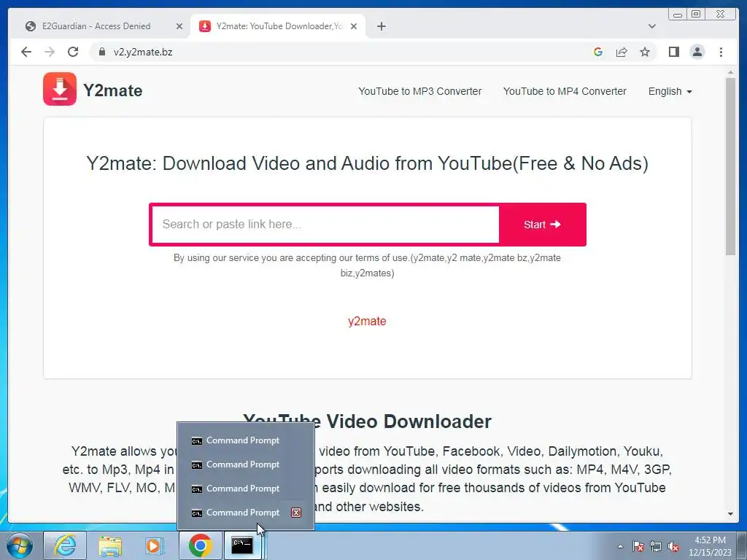
Task: Click the browser forward arrow
Action: (50, 52)
